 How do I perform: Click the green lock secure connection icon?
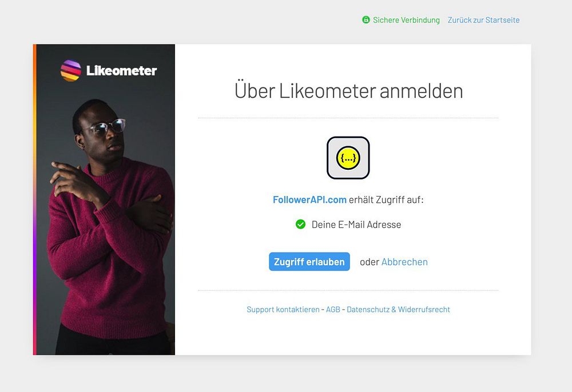click(366, 19)
